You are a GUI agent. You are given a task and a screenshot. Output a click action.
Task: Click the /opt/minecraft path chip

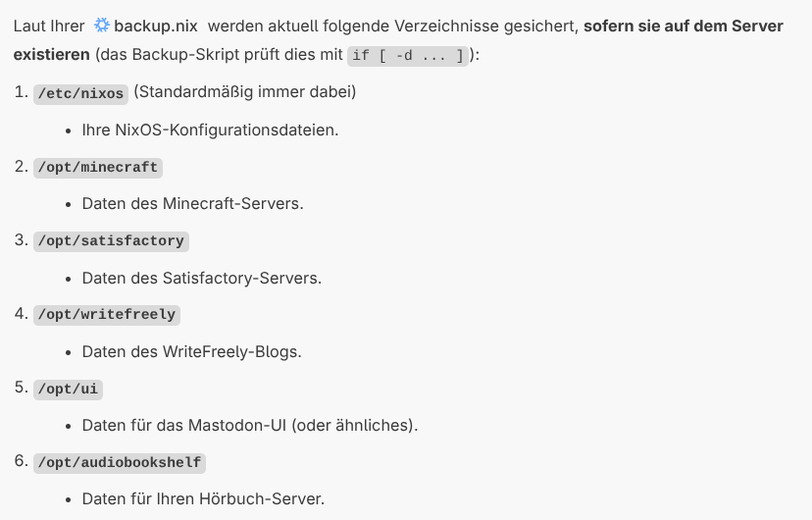98,167
